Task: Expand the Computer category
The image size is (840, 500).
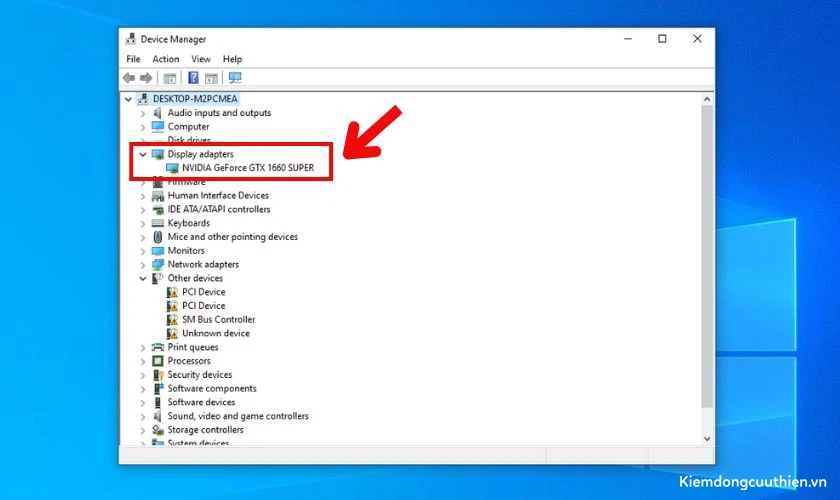Action: (x=142, y=128)
